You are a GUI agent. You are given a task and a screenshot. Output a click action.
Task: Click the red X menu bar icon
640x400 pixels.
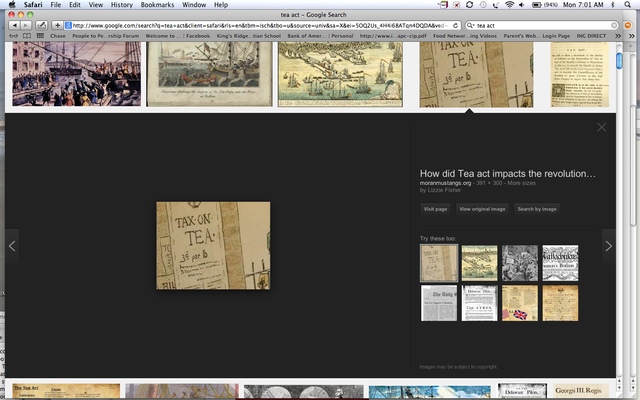click(457, 5)
